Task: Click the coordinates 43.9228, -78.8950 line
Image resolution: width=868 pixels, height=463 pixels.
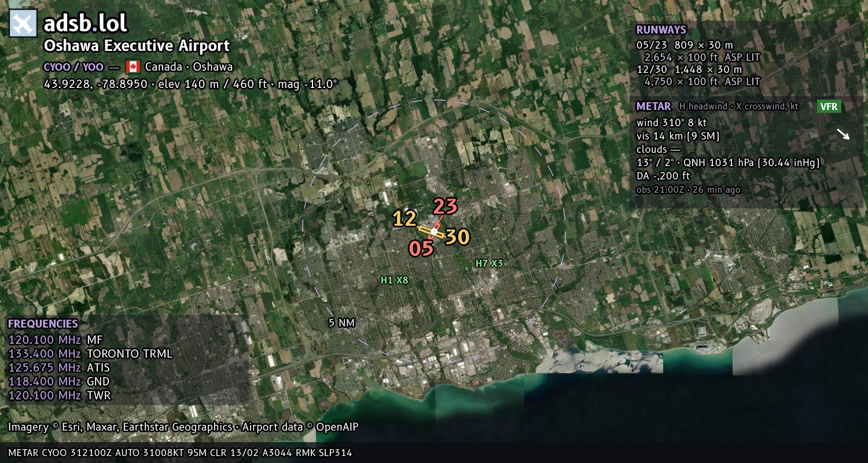Action: (x=190, y=83)
